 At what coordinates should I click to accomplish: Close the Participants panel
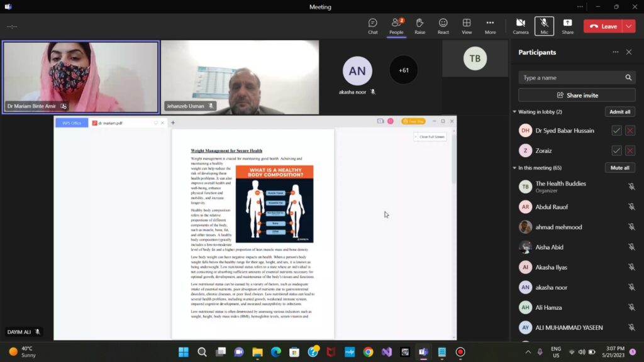coord(629,52)
